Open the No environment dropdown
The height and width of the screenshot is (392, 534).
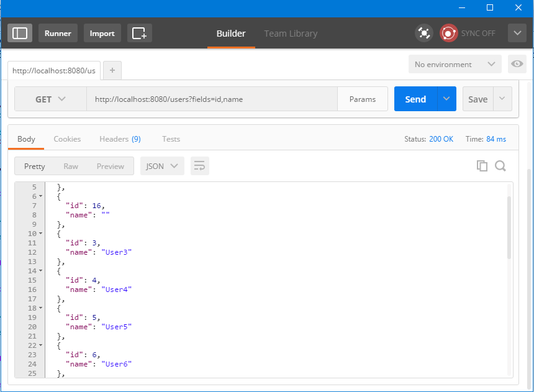pos(455,64)
